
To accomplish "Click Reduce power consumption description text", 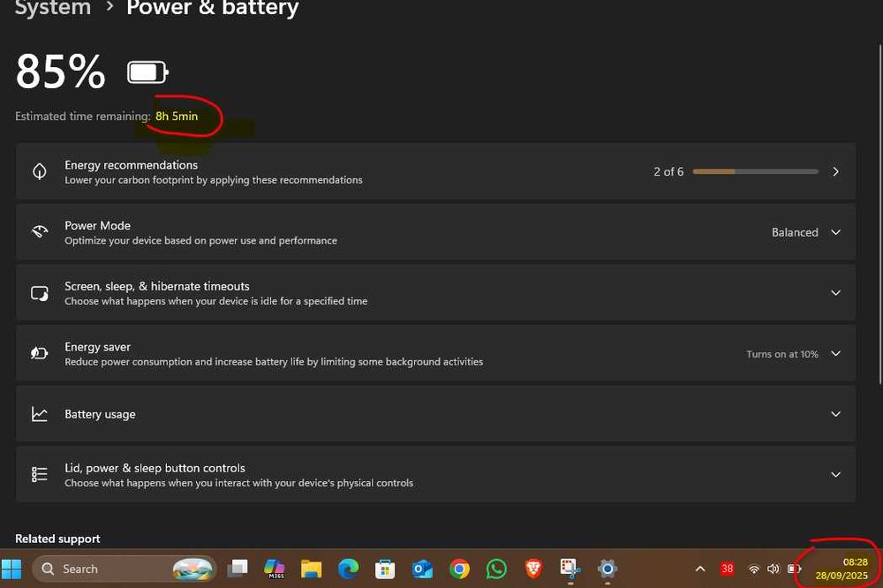I will point(274,362).
